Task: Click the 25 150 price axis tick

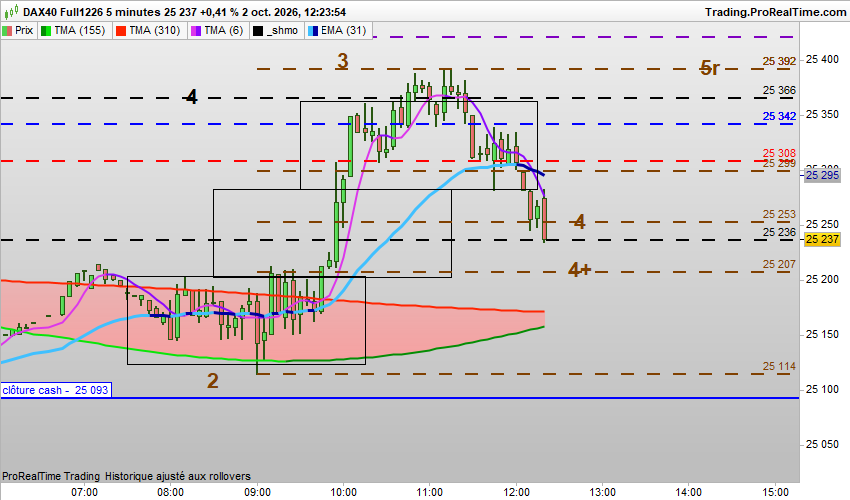Action: (x=822, y=334)
